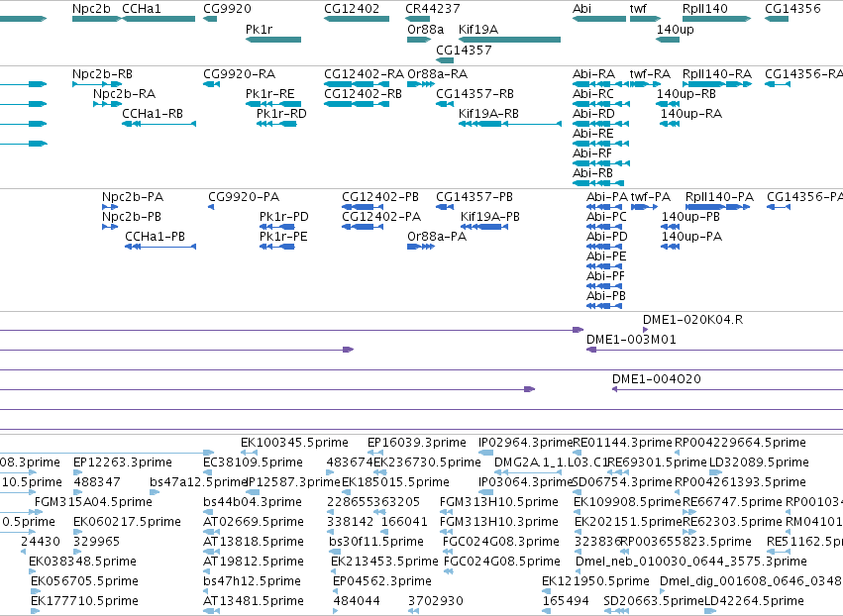Click the 140up gene label
Image resolution: width=843 pixels, height=616 pixels.
676,29
